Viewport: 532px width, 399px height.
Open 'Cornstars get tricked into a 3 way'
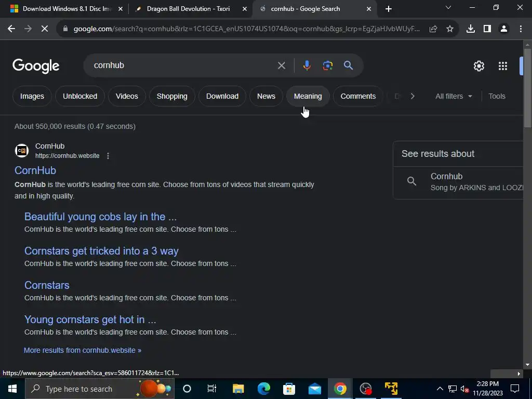point(101,251)
